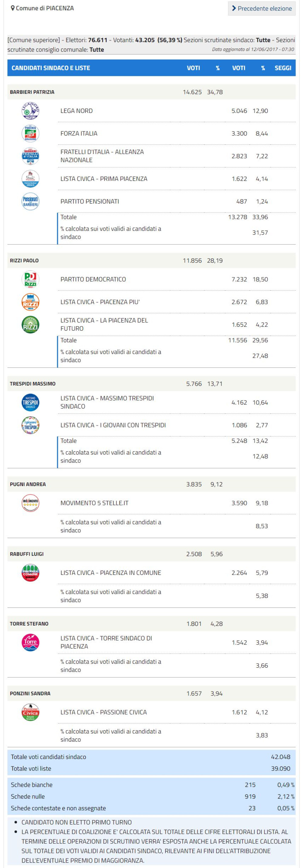Click the Fratelli d'Italia party logo
Viewport: 301px width, 868px height.
pos(30,156)
